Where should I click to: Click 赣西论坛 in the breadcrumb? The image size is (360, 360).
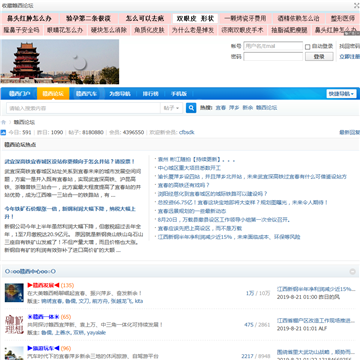coord(24,122)
